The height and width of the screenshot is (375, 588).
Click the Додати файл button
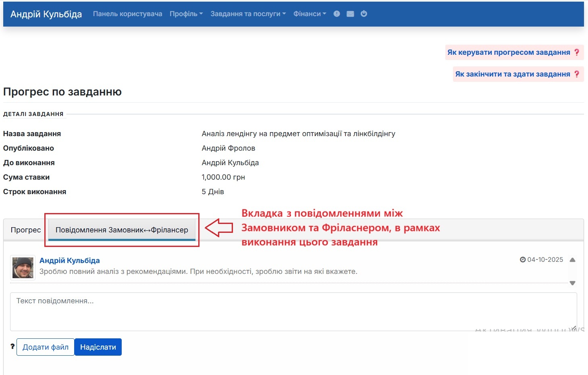[45, 346]
